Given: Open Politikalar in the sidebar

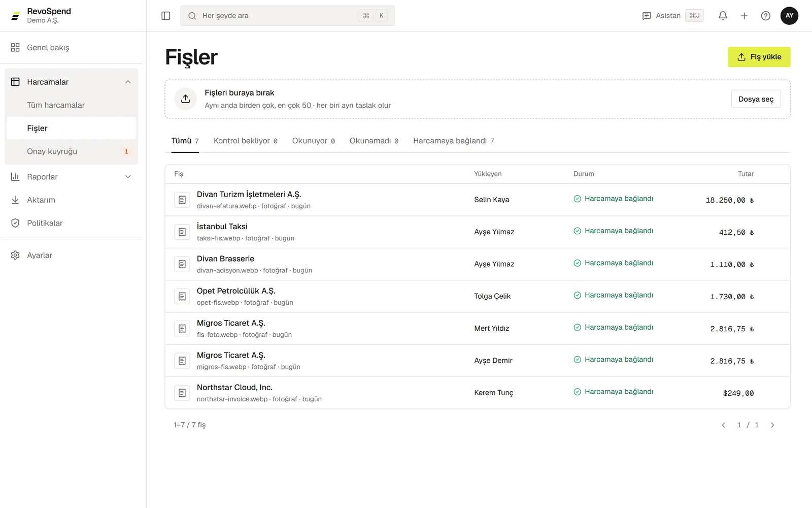Looking at the screenshot, I should click(72, 223).
